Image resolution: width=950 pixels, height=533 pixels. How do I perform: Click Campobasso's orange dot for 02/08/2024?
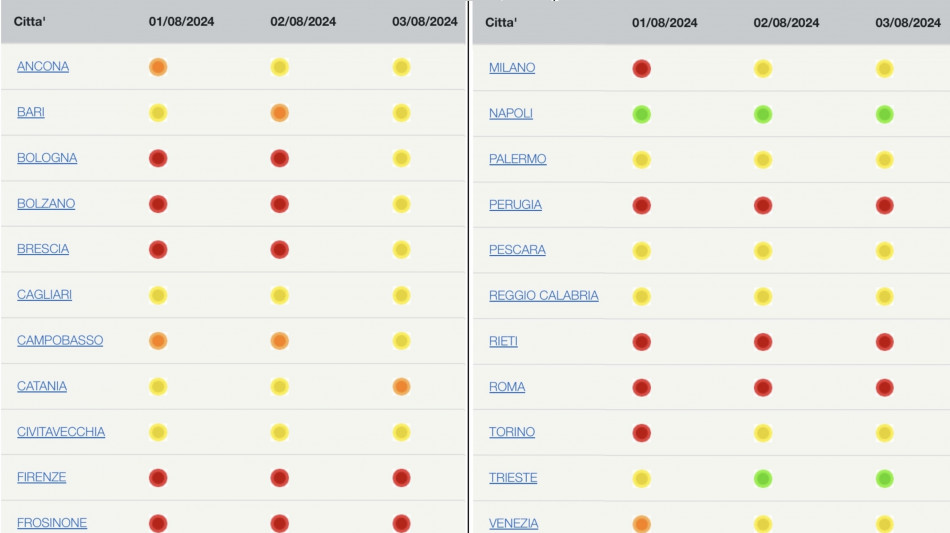(280, 341)
